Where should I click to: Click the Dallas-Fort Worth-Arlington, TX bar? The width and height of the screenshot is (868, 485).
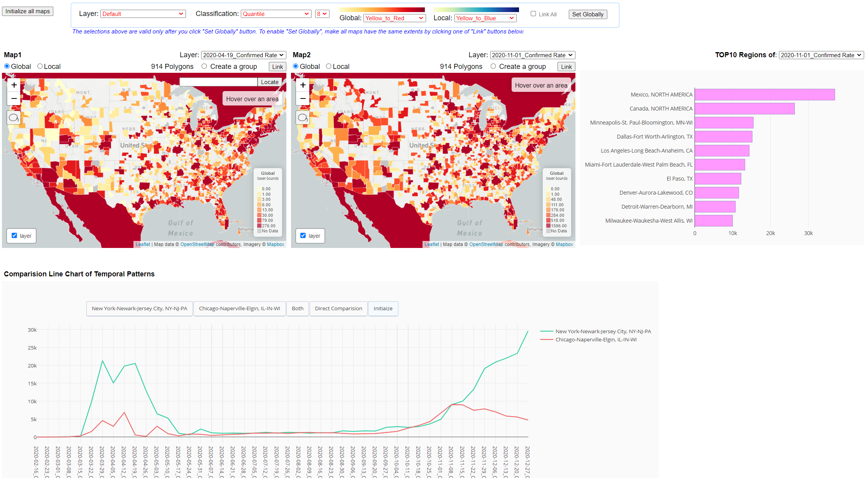(724, 137)
